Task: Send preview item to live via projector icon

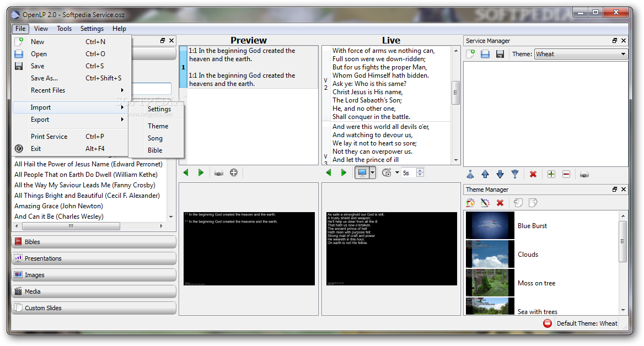Action: point(219,173)
